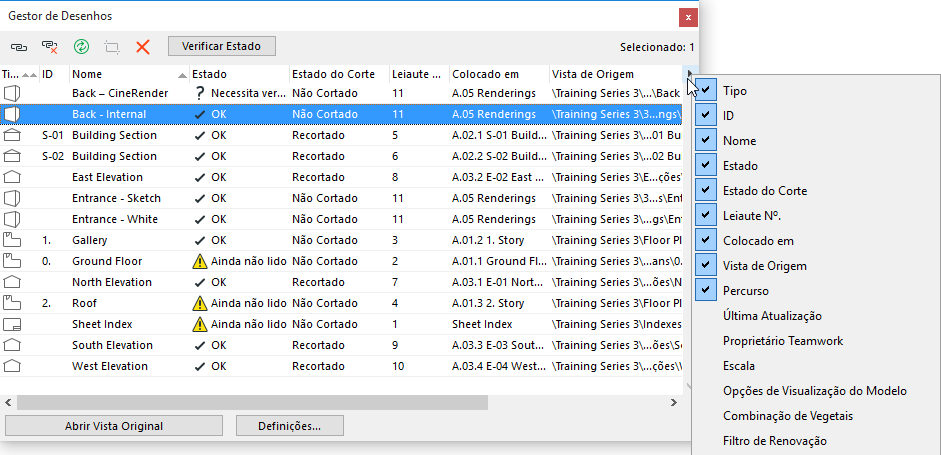Image resolution: width=941 pixels, height=455 pixels.
Task: Click the floor plan icon for Roof
Action: click(12, 303)
